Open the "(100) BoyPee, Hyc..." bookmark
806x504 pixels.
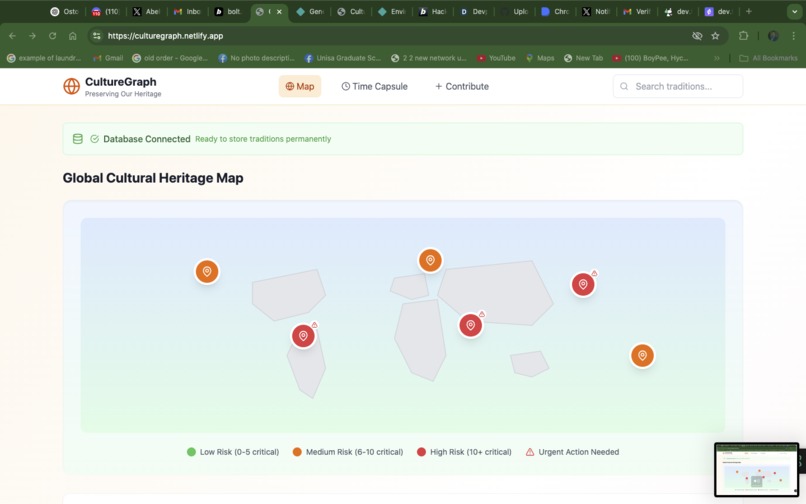coord(650,58)
